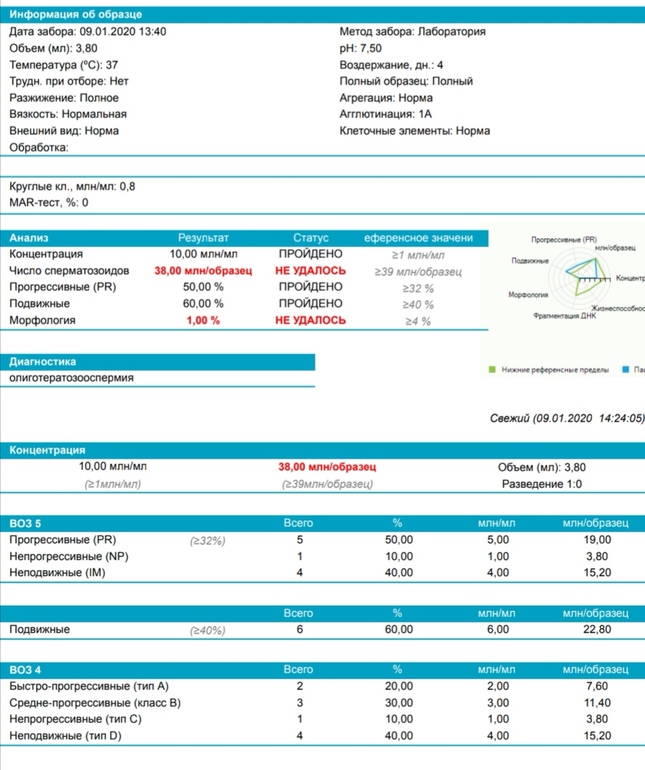Image resolution: width=645 pixels, height=770 pixels.
Task: Click the 'Свежий (09.01.2020 14:24:05)' timestamp
Action: [x=567, y=418]
